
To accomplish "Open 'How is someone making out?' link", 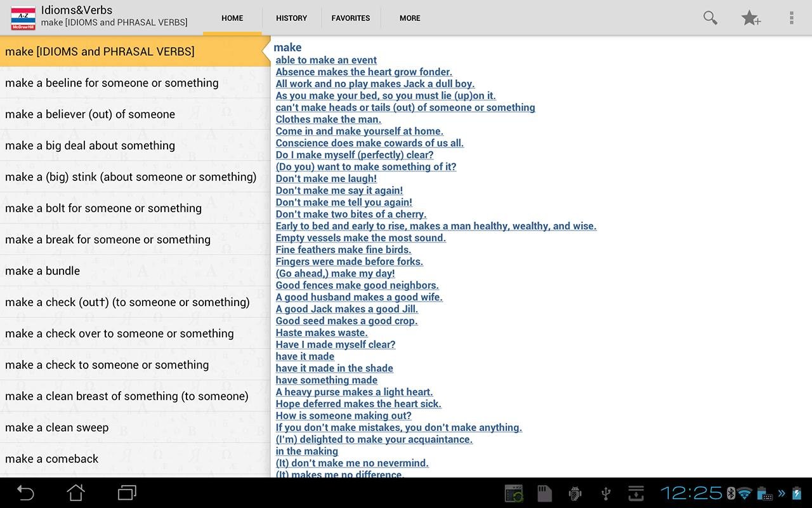I will coord(343,416).
